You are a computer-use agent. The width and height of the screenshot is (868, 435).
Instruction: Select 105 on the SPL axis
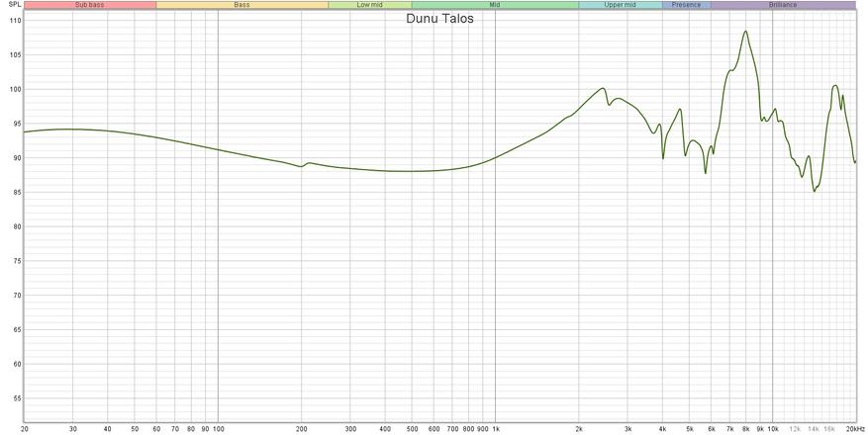pos(15,55)
